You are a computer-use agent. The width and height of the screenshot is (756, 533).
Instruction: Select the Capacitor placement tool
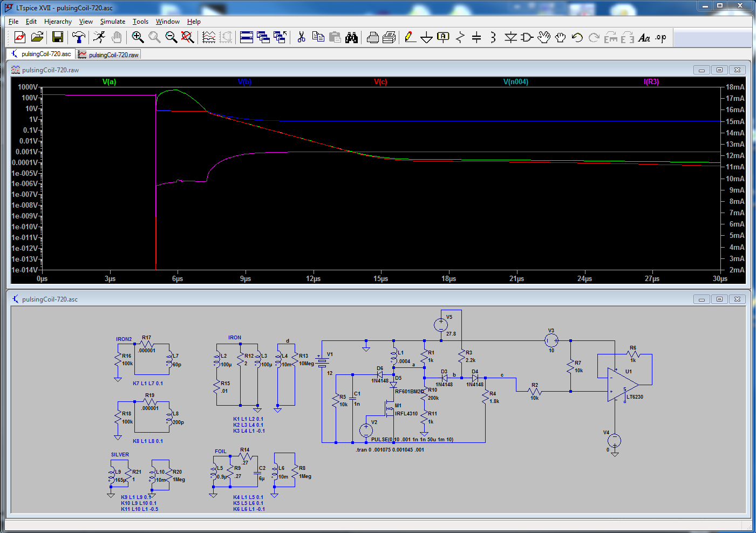476,37
